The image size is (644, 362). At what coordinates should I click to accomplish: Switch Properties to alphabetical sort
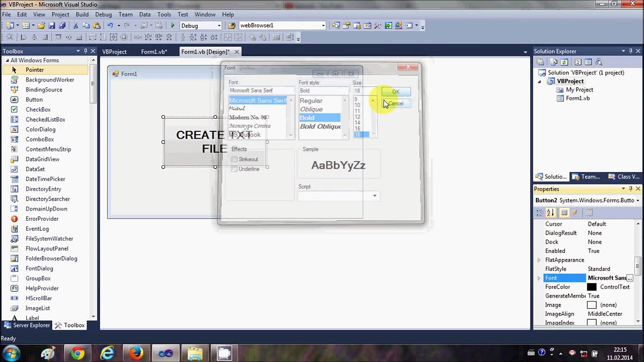pos(550,213)
